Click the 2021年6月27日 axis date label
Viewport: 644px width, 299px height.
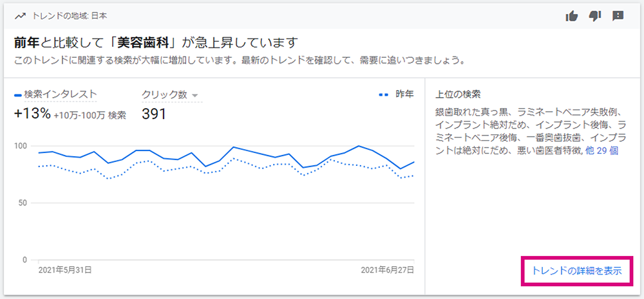coord(387,270)
